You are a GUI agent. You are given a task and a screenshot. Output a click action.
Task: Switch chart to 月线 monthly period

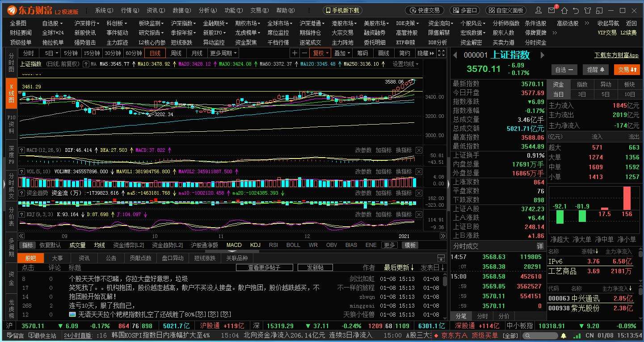[197, 53]
